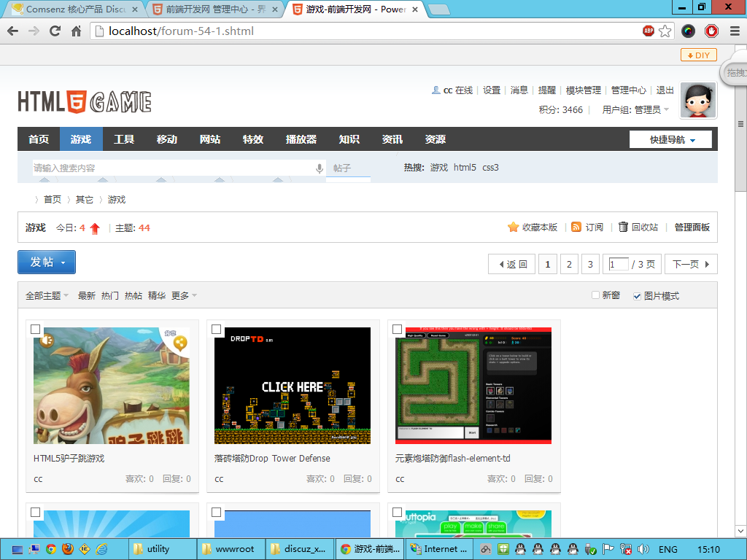Click the red stop-hand extension icon
The image size is (747, 560).
(x=711, y=31)
